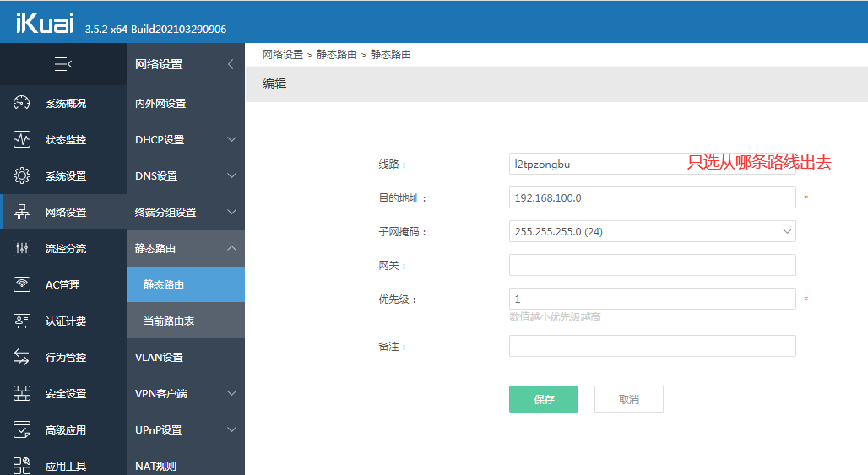
Task: Click the 网络设置 network topology icon
Action: [22, 212]
